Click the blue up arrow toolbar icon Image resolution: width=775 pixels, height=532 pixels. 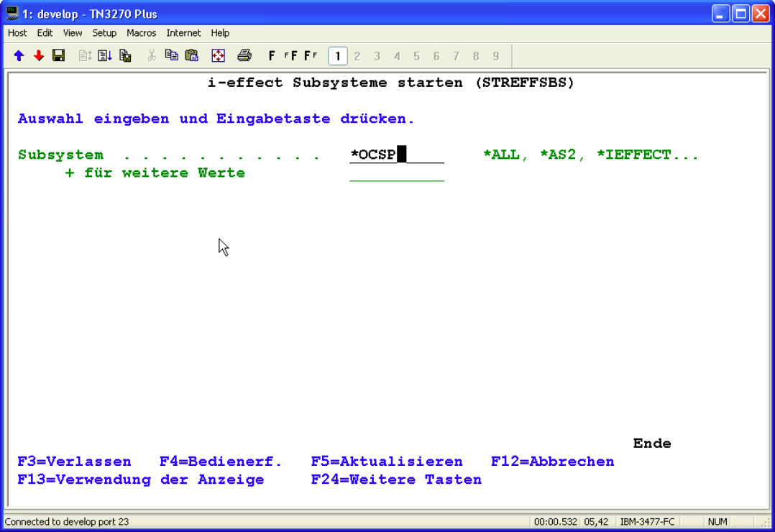pyautogui.click(x=19, y=56)
